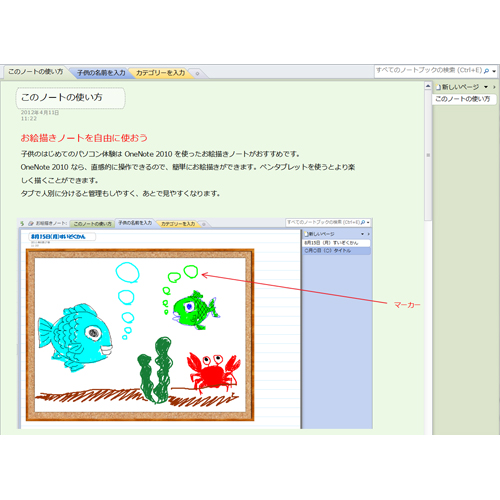This screenshot has width=500, height=500.
Task: Open the search scope dropdown arrow
Action: [x=494, y=71]
